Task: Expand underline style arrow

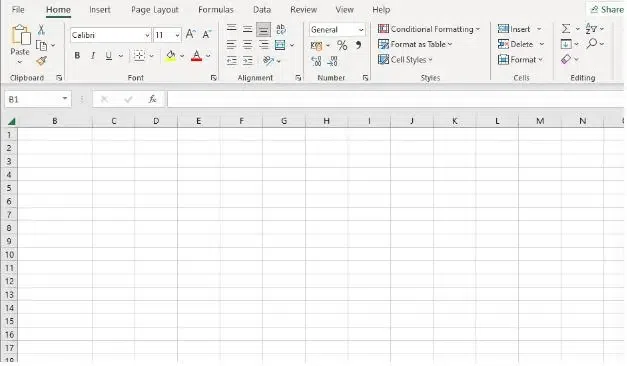Action: click(120, 56)
